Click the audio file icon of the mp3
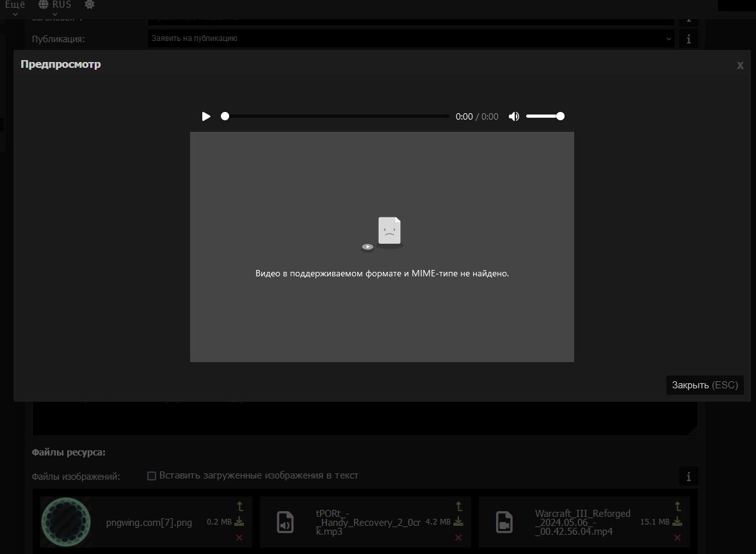Screen dimensions: 756x554 [x=285, y=522]
